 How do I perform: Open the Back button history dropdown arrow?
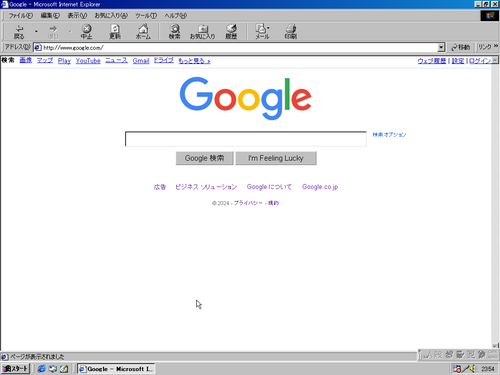pos(36,32)
